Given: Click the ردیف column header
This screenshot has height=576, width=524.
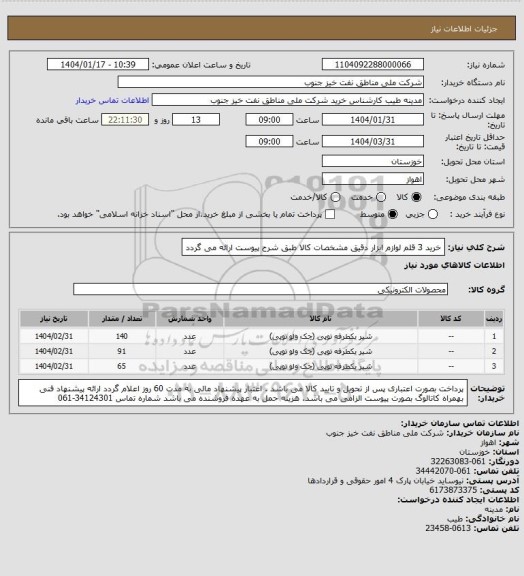Looking at the screenshot, I should 494,318.
